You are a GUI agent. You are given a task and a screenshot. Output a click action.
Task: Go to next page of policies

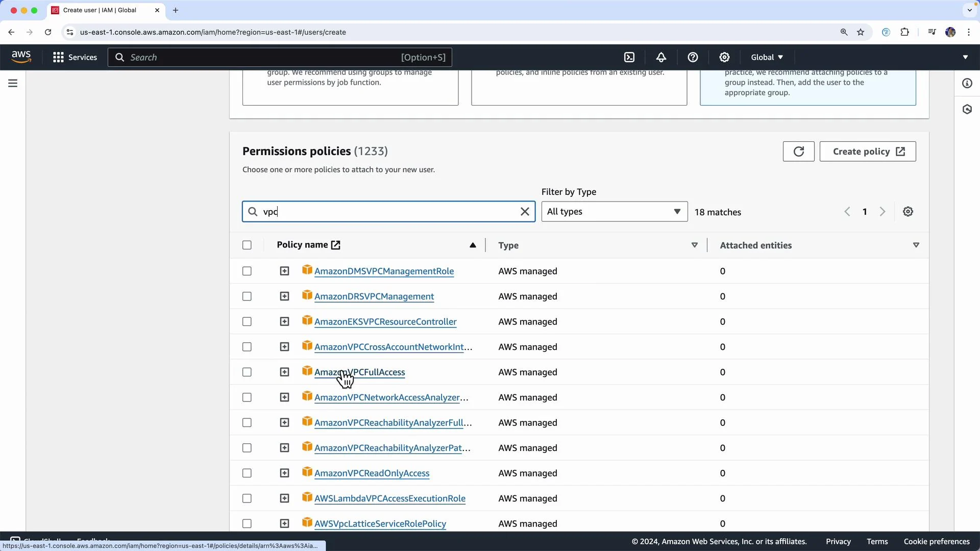[883, 212]
